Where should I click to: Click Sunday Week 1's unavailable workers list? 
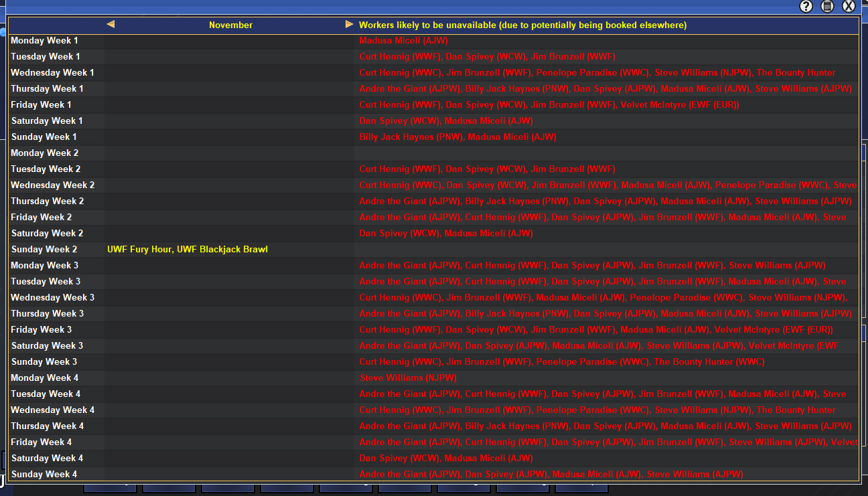click(457, 137)
